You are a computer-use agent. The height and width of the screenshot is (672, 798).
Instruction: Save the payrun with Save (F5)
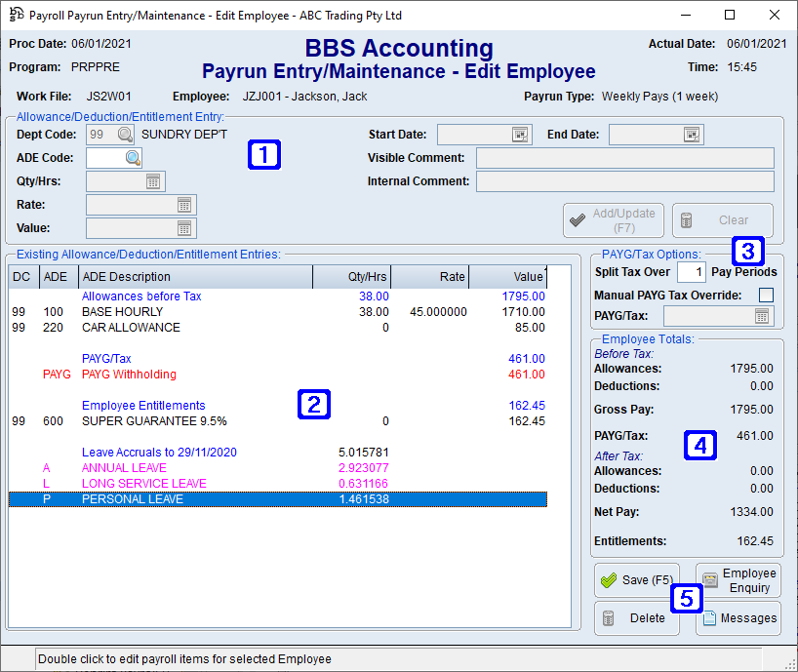tap(636, 579)
